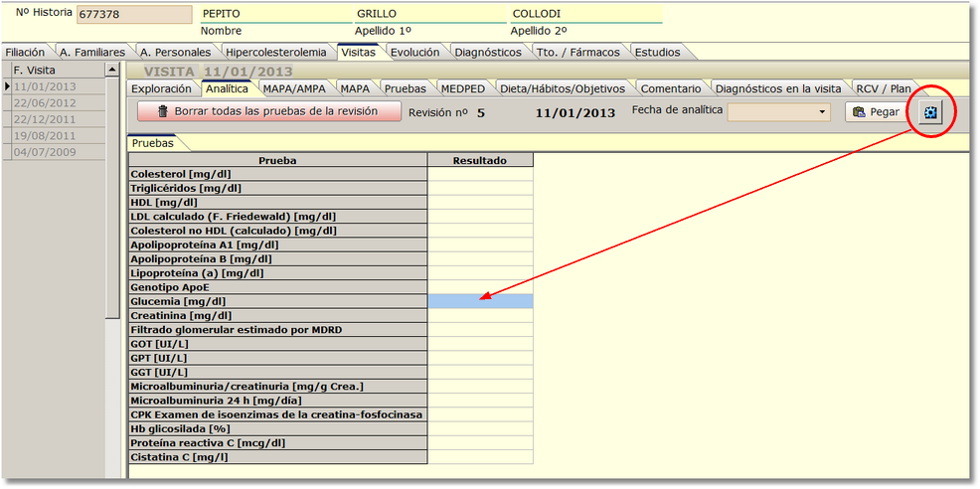The height and width of the screenshot is (489, 980).
Task: Select the Visitas tab
Action: coord(359,53)
